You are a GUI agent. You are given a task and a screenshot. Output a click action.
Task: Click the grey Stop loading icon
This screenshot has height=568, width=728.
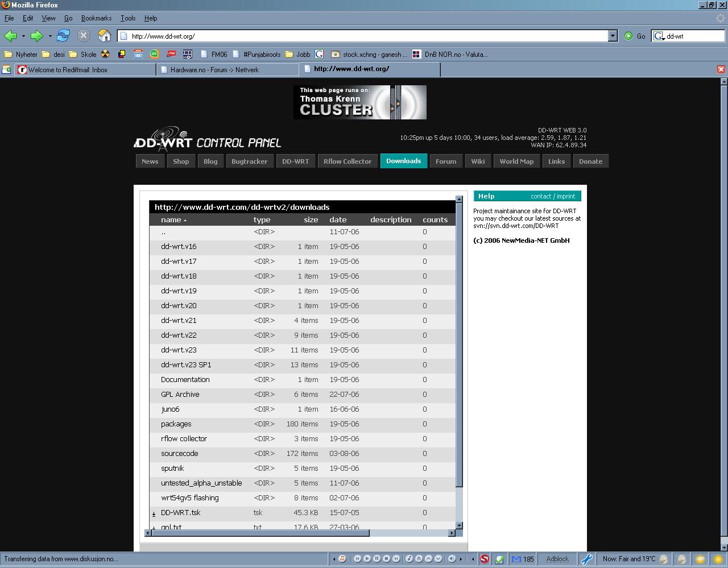click(x=84, y=36)
